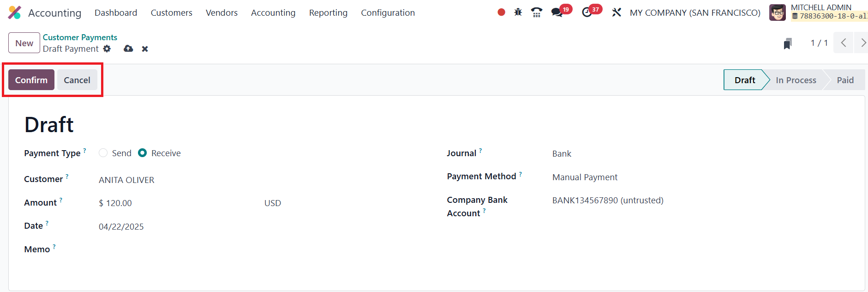Open the Vendors menu

click(221, 13)
